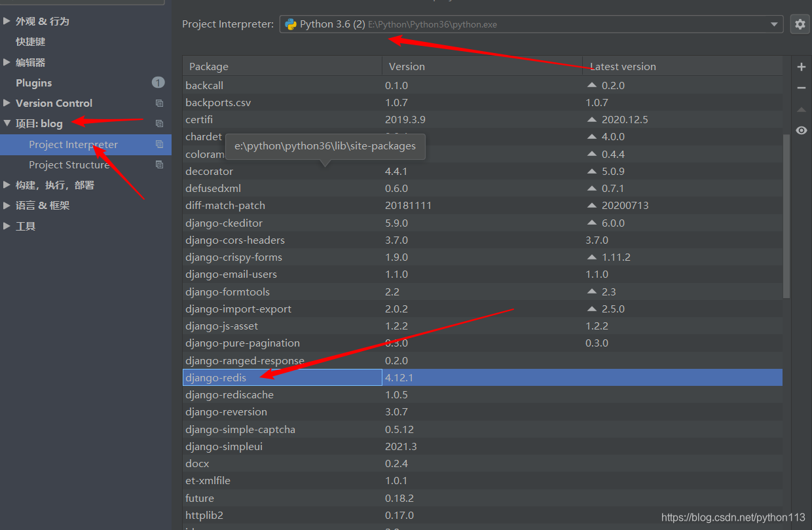The width and height of the screenshot is (812, 530).
Task: Select the docx package row
Action: click(483, 463)
